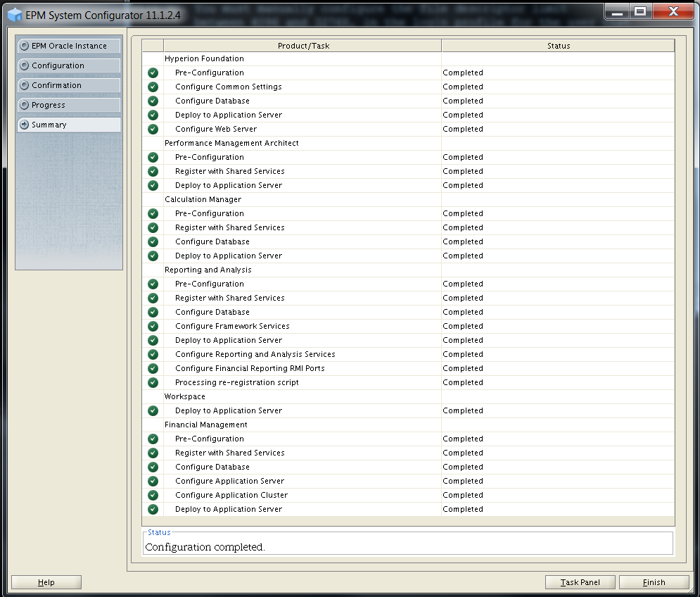
Task: Click check icon for Processing re-registration script
Action: [x=153, y=382]
